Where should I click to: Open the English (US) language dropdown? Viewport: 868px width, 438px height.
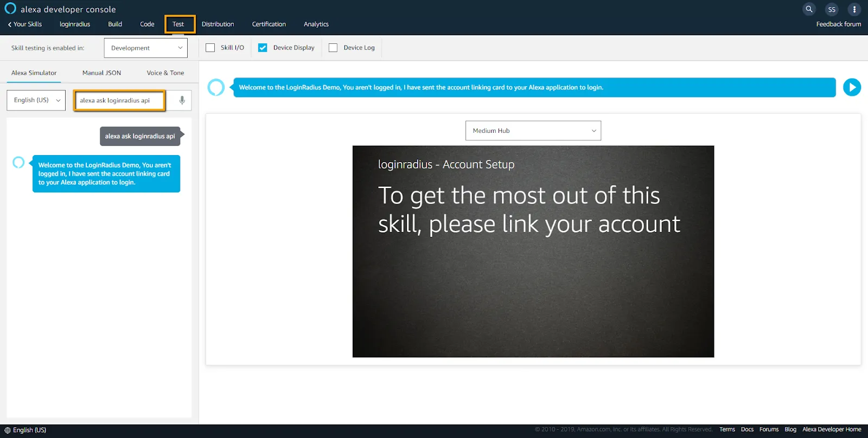[x=36, y=100]
